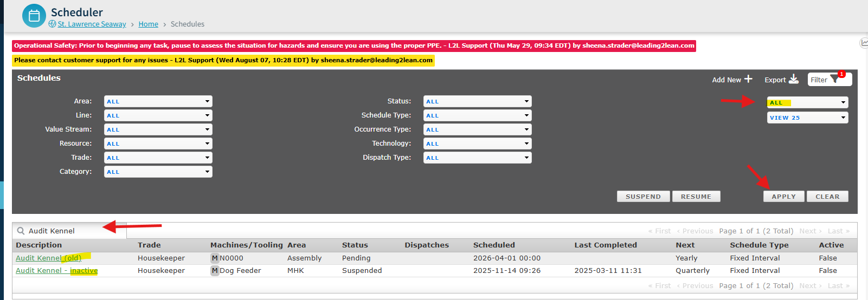Open the Audit Kennel - inactive schedule
Image resolution: width=868 pixels, height=300 pixels.
coord(57,271)
